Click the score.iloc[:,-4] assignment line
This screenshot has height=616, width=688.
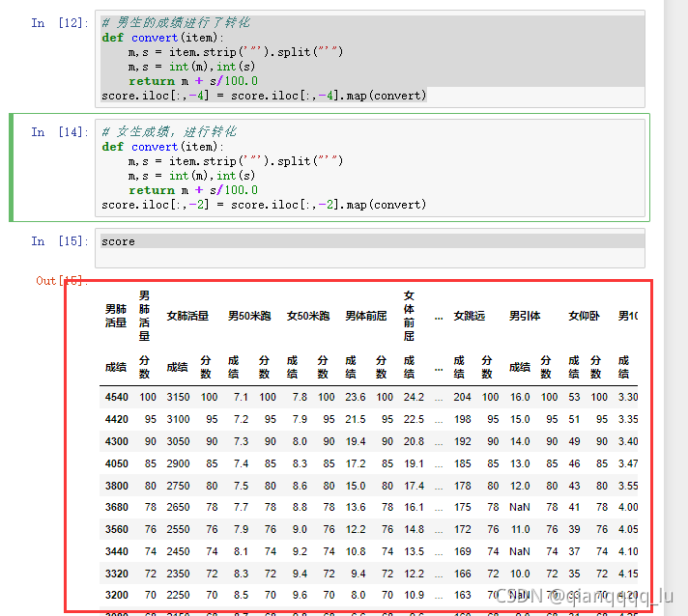tap(264, 96)
